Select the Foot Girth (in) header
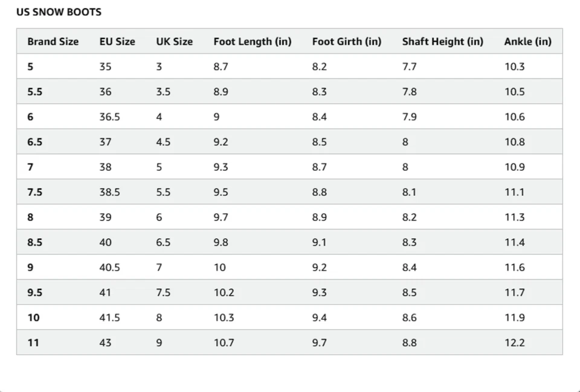The width and height of the screenshot is (580, 392). pyautogui.click(x=347, y=42)
